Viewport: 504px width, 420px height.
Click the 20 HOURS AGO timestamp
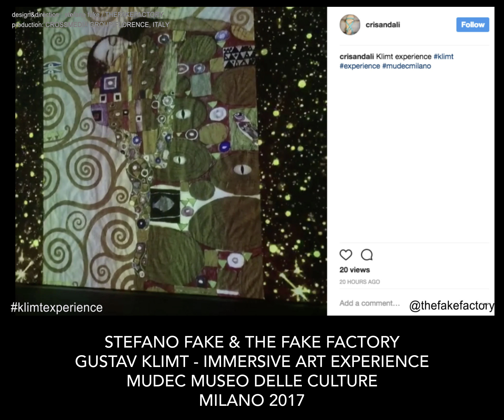(x=360, y=282)
